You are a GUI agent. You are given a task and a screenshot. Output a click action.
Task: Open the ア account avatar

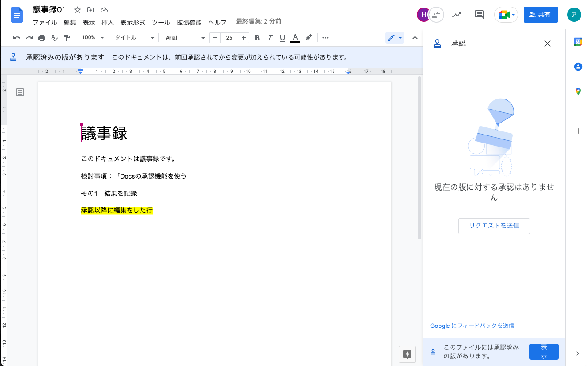pos(574,15)
